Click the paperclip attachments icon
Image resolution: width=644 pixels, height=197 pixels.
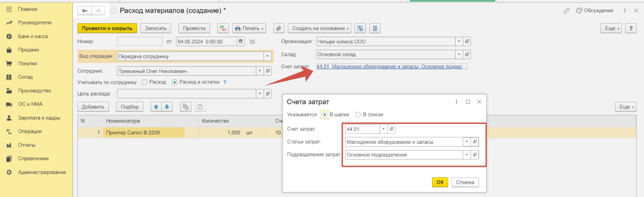pyautogui.click(x=279, y=28)
